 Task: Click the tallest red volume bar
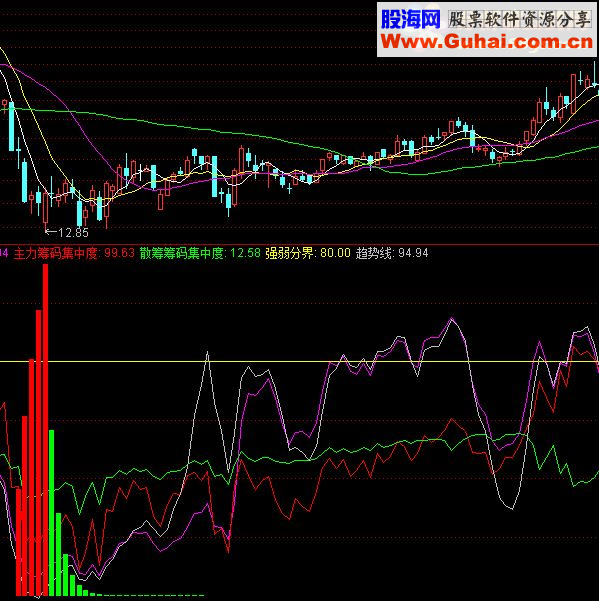pyautogui.click(x=45, y=429)
